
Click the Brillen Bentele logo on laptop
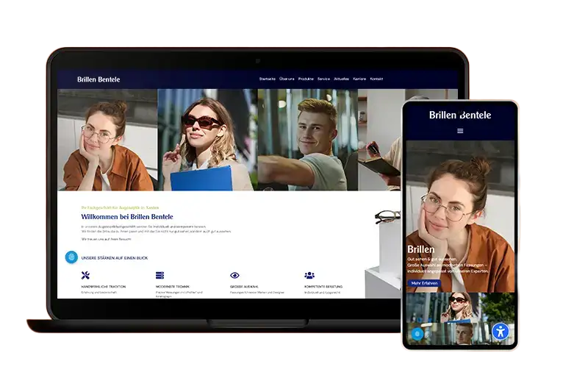[98, 79]
